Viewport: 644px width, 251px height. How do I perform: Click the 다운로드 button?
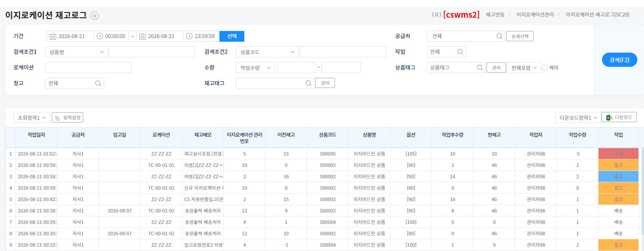click(619, 117)
